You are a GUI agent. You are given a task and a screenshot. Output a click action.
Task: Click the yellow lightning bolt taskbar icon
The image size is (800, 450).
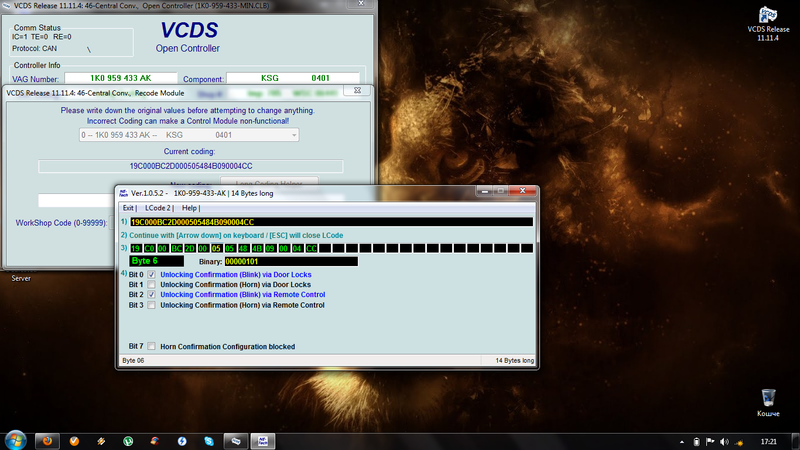pyautogui.click(x=101, y=441)
